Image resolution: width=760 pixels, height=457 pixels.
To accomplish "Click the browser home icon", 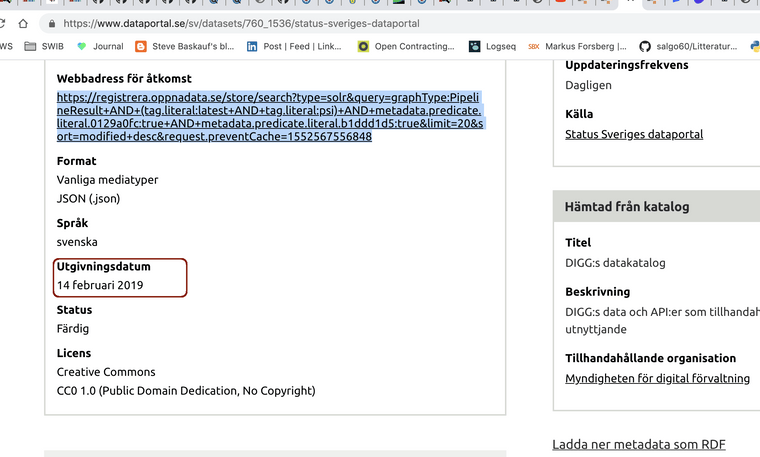I will (x=23, y=23).
